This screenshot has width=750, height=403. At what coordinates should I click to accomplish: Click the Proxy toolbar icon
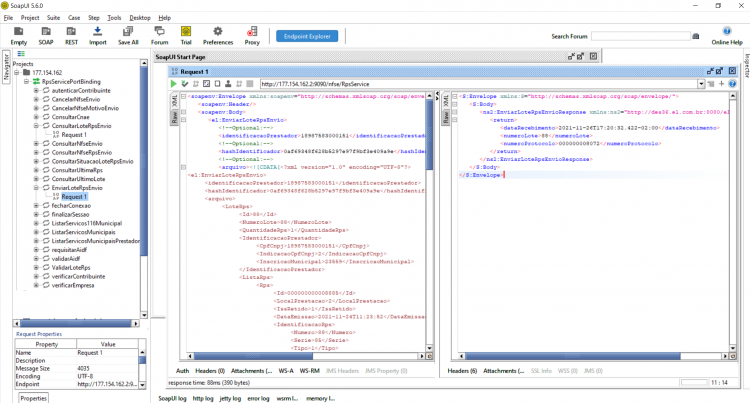pyautogui.click(x=252, y=32)
